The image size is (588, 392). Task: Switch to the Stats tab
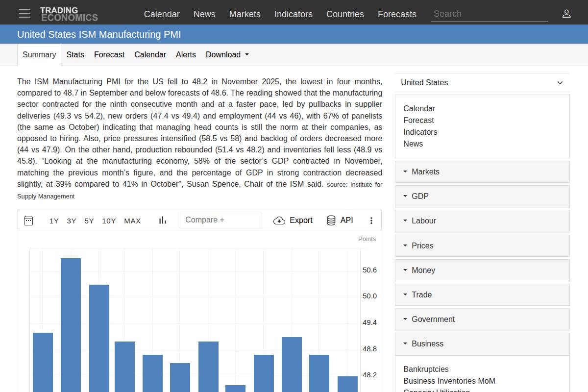click(75, 54)
